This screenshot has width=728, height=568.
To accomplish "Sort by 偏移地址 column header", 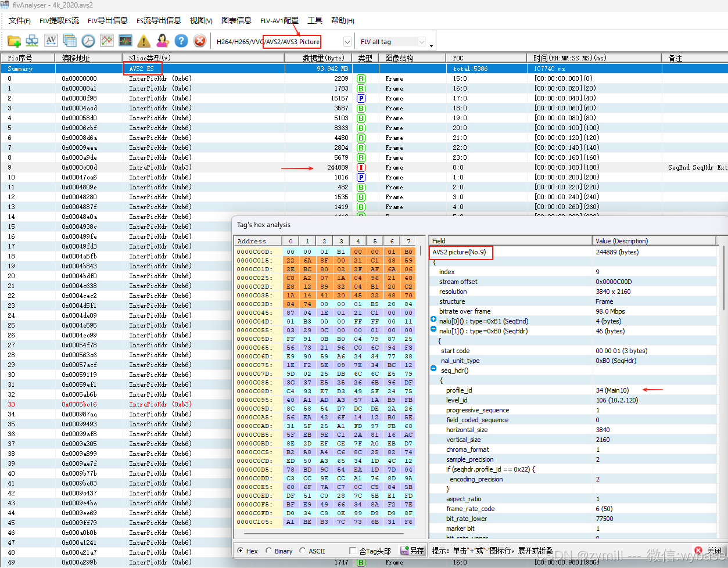I will pos(89,58).
